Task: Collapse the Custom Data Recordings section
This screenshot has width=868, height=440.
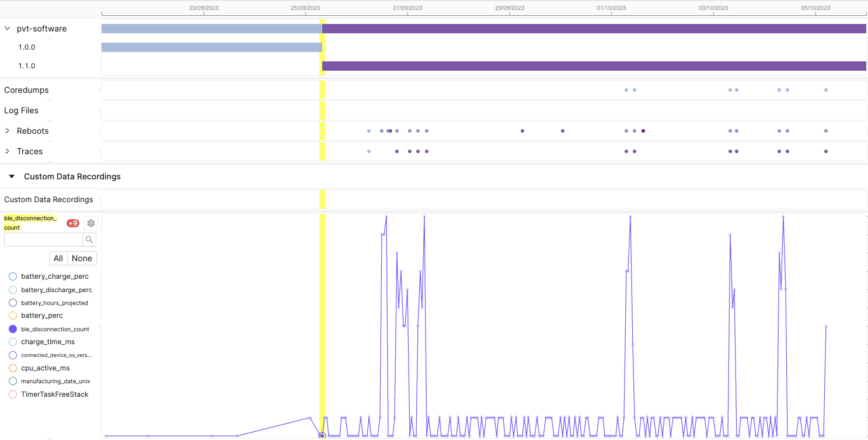Action: pos(12,176)
